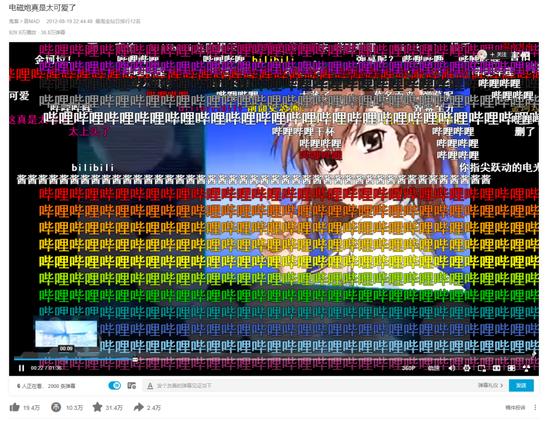Viewport: 550px width, 421px height.
Task: Open danmaku display settings icon
Action: tap(132, 386)
